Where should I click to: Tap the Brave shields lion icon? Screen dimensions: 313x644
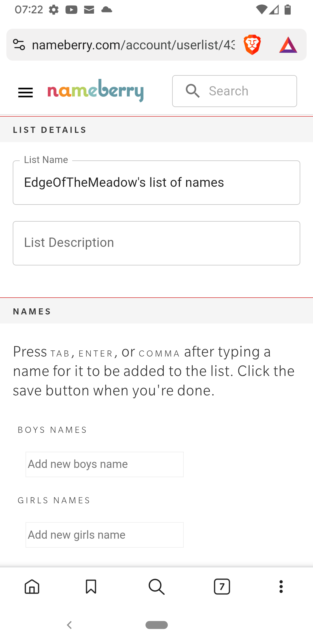click(252, 45)
